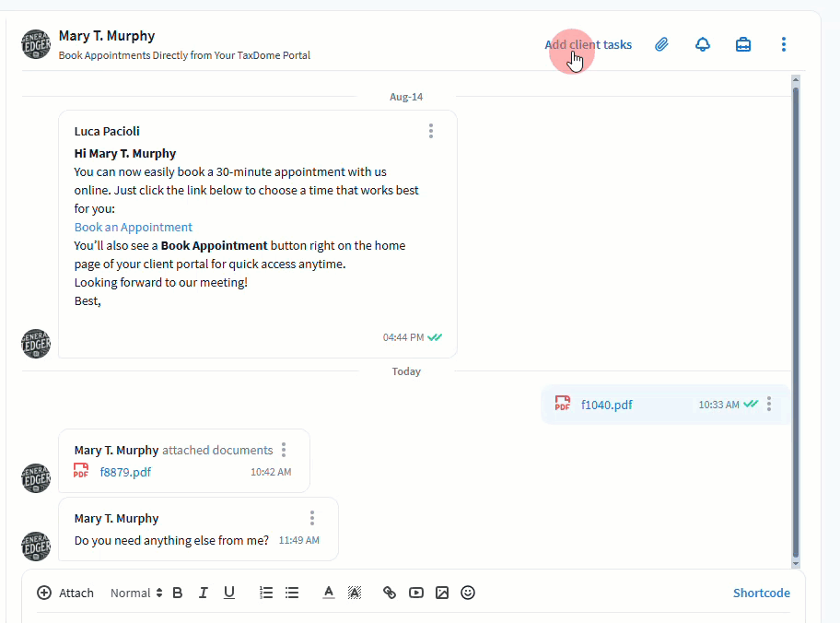Click the insert video icon
Viewport: 840px width, 623px height.
click(x=416, y=593)
